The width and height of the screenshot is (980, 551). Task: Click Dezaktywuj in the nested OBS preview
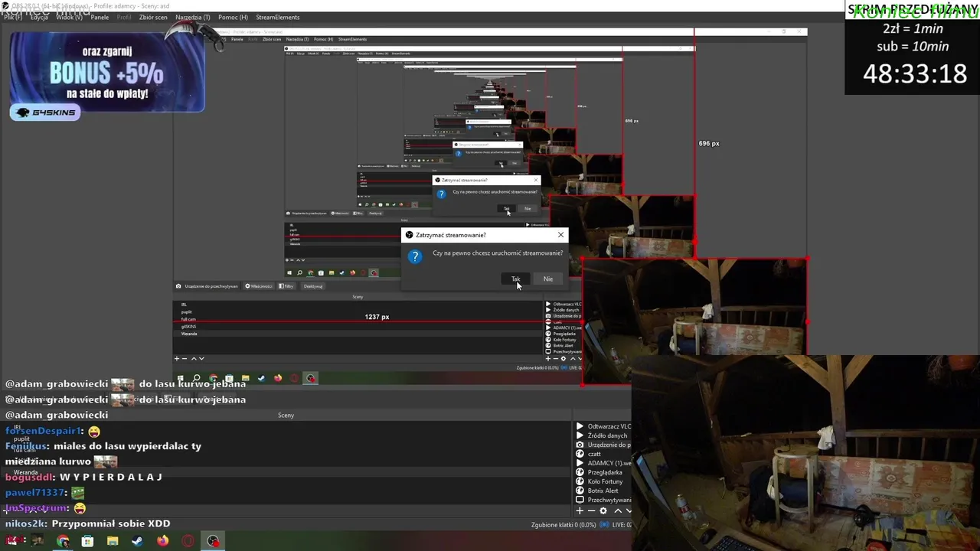pyautogui.click(x=313, y=286)
